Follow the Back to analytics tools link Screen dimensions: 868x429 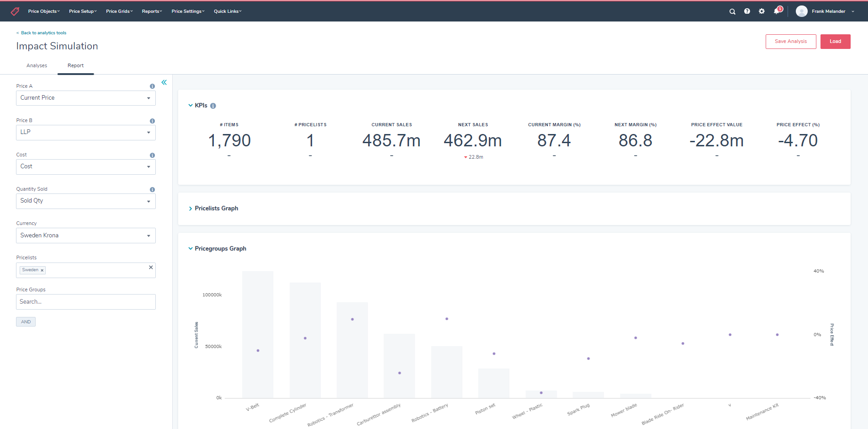click(x=43, y=33)
